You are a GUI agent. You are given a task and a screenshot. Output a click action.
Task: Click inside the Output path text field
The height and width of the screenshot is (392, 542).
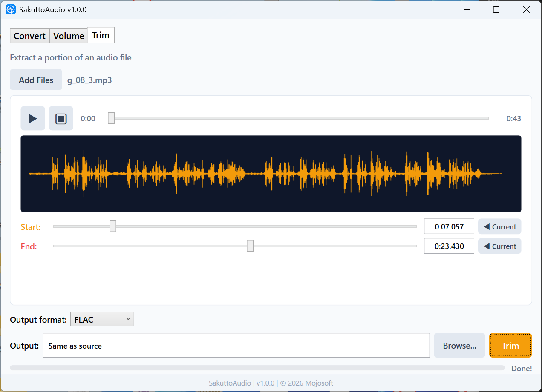pyautogui.click(x=236, y=345)
